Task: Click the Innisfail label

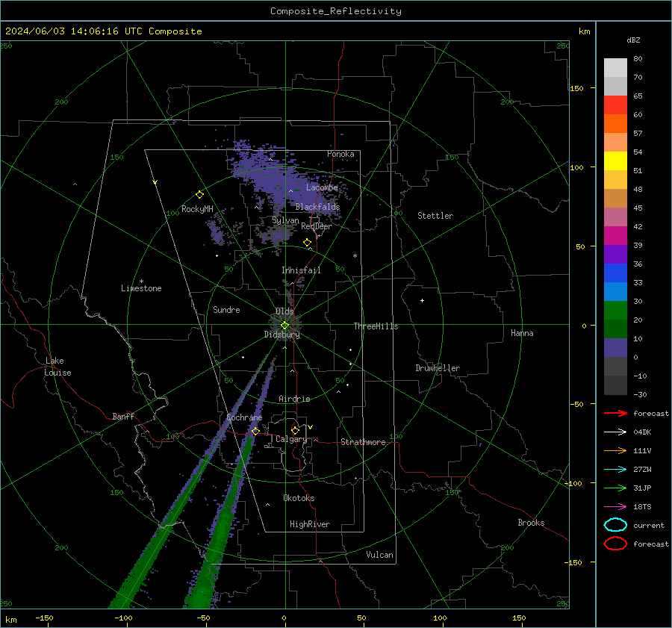Action: click(x=301, y=270)
